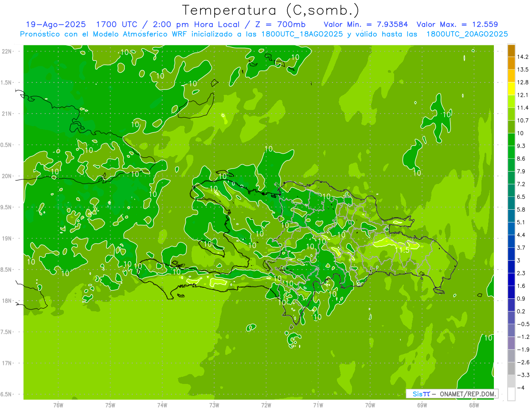Screen dimensions: 532x411
Task: Pick the blue swatch between 3.7 and 4.4
Action: point(511,241)
